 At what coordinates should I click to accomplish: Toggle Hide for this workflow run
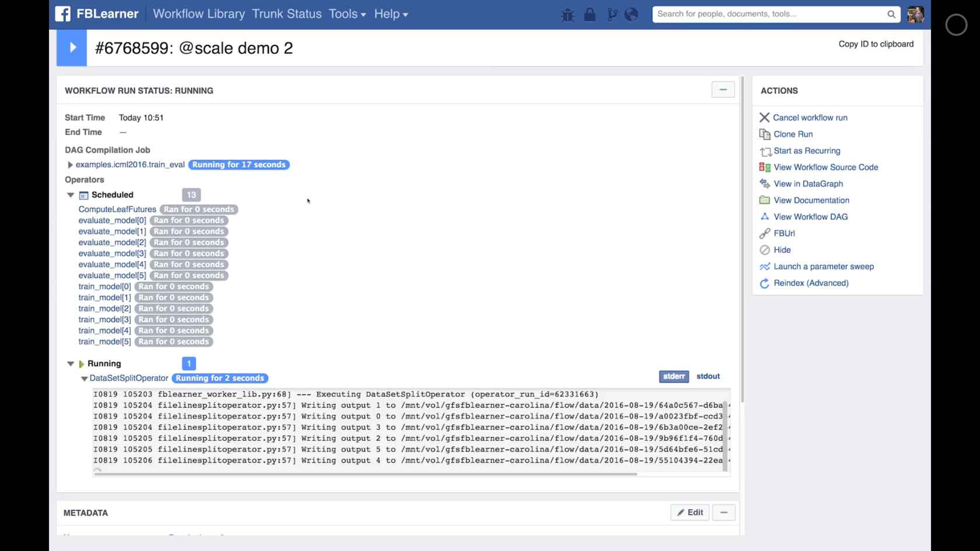tap(781, 250)
